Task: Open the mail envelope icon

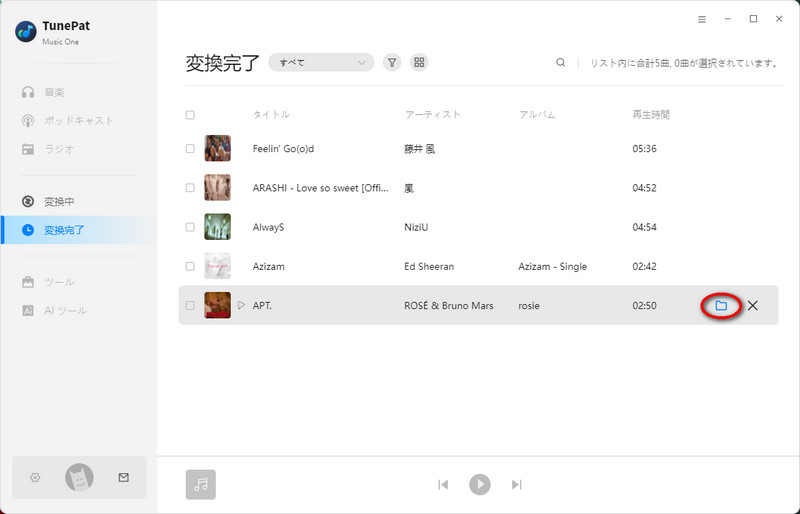Action: [x=123, y=477]
